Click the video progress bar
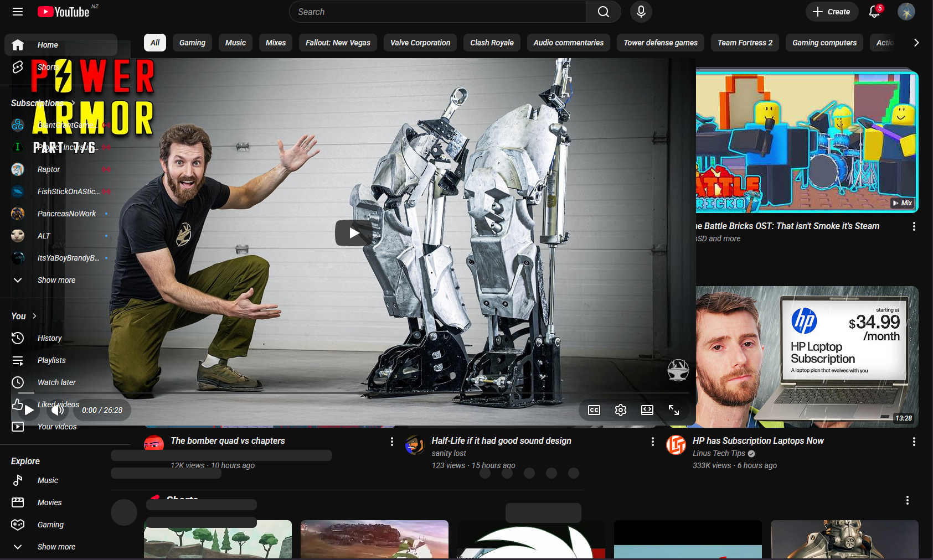 point(354,393)
